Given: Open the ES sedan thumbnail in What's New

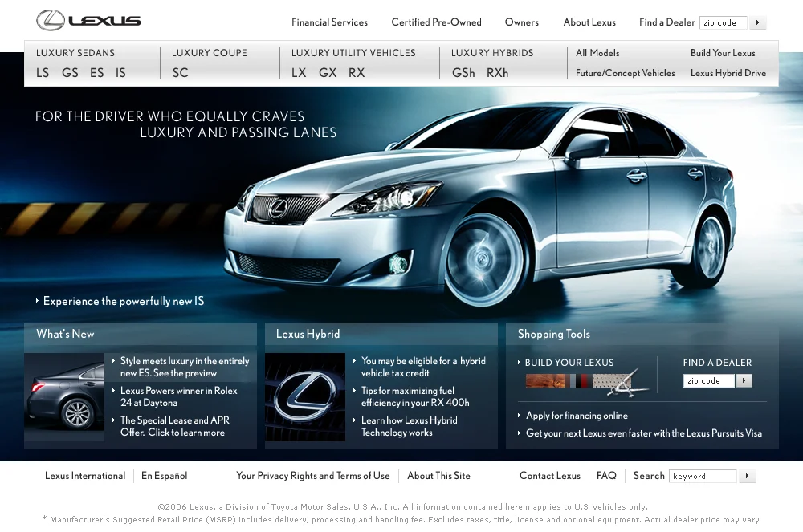Looking at the screenshot, I should (64, 397).
